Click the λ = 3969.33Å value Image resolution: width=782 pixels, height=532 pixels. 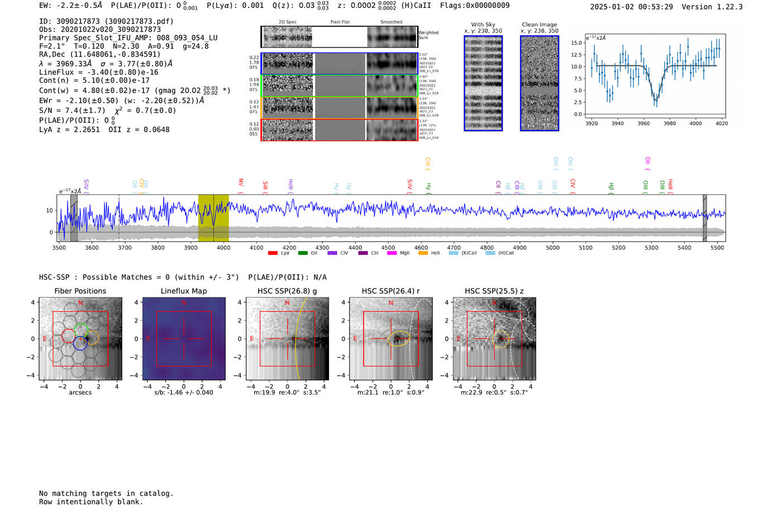66,64
